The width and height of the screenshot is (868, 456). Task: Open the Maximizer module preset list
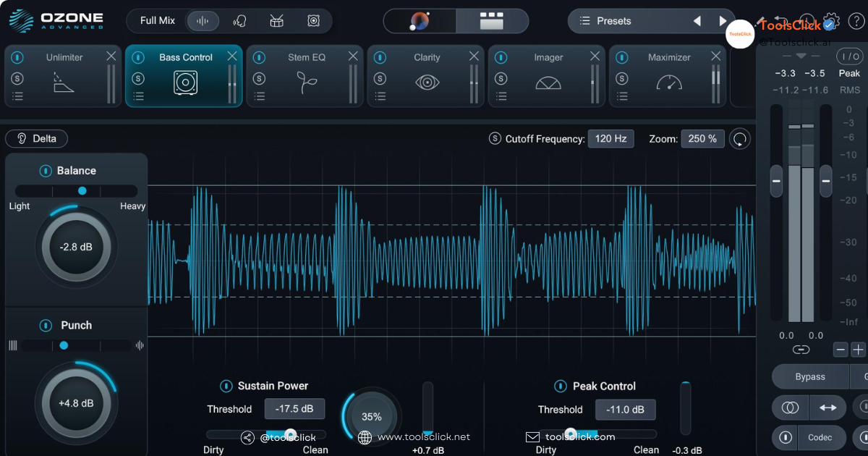pyautogui.click(x=621, y=96)
